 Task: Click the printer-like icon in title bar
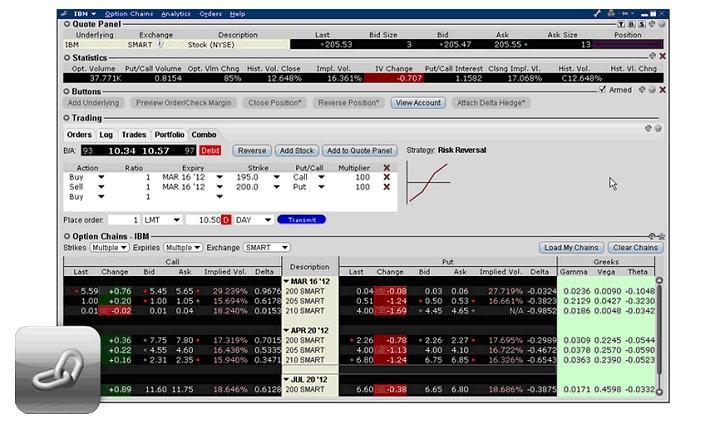click(611, 13)
